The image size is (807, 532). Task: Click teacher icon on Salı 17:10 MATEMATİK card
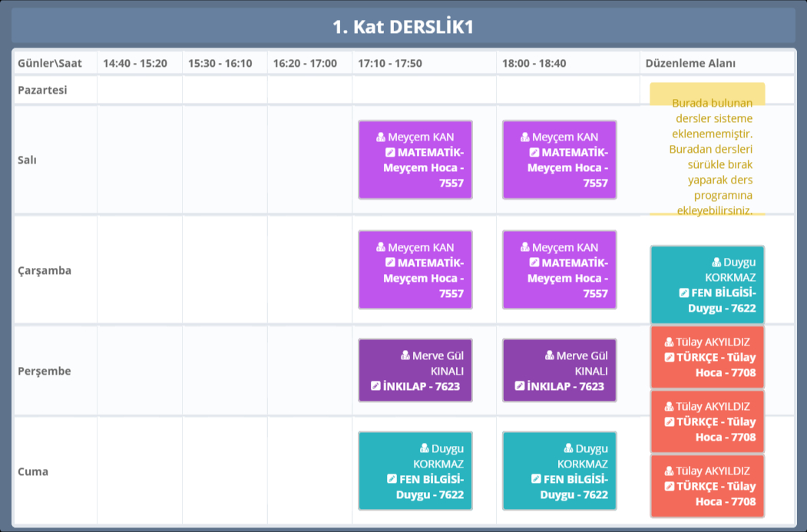pos(381,137)
